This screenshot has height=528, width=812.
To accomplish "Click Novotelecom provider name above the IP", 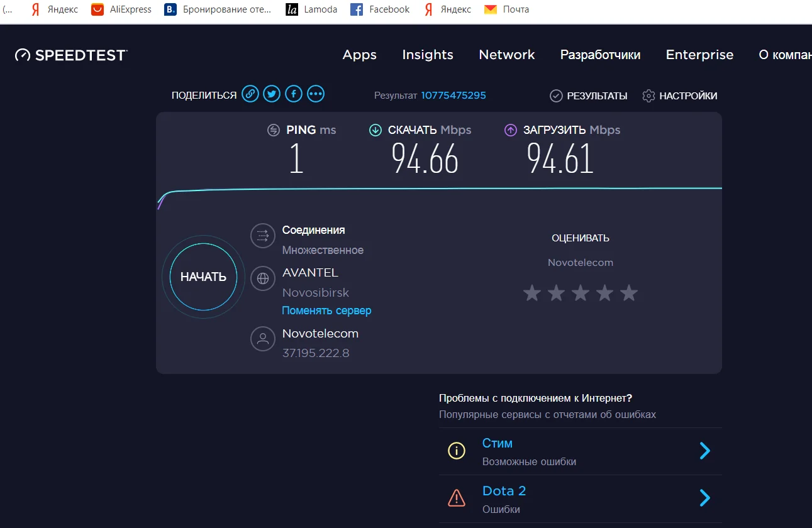I will tap(320, 334).
